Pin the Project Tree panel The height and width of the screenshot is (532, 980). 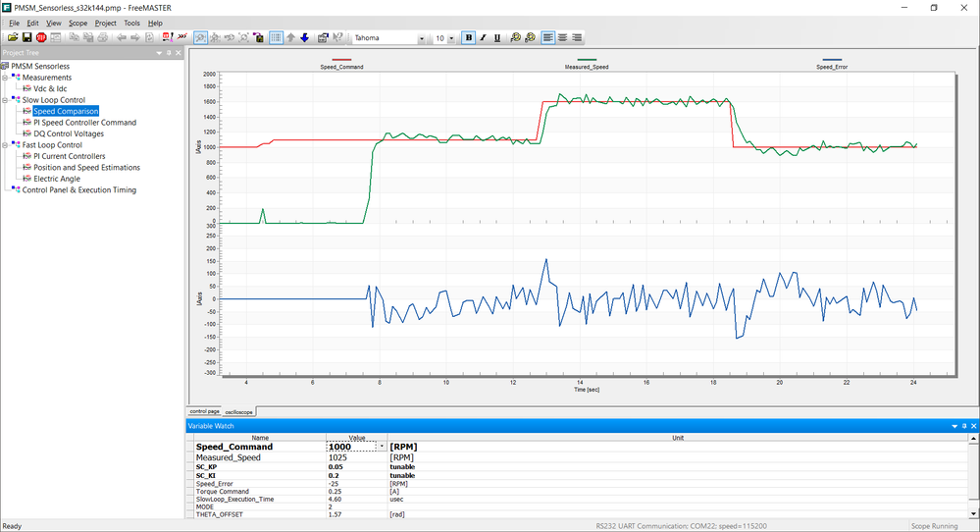[169, 53]
